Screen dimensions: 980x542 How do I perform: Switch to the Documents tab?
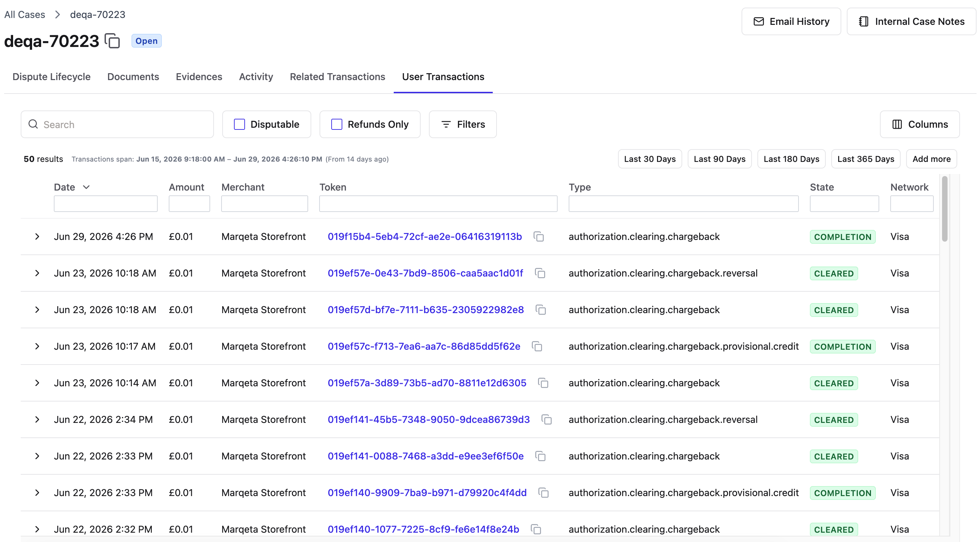[x=133, y=77]
